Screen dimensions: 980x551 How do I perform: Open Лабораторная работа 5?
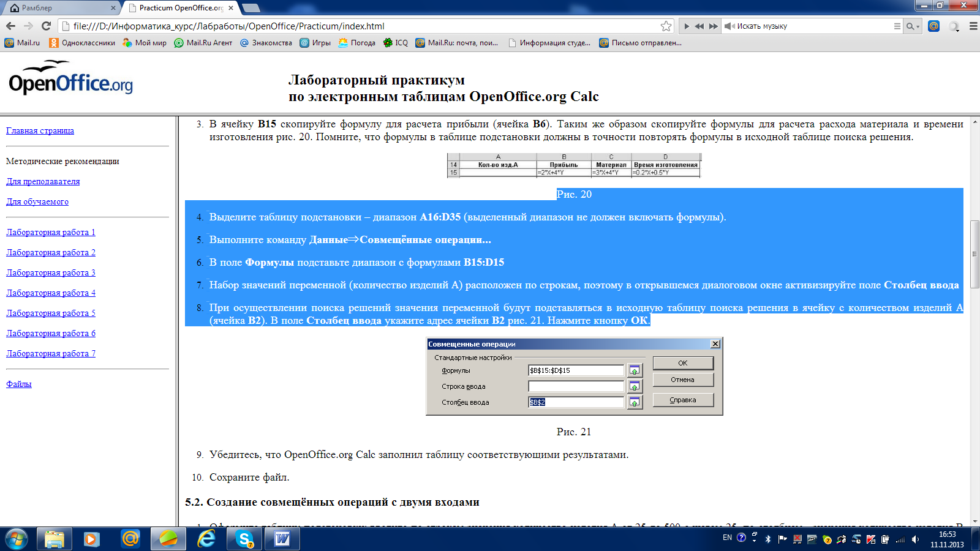tap(51, 313)
